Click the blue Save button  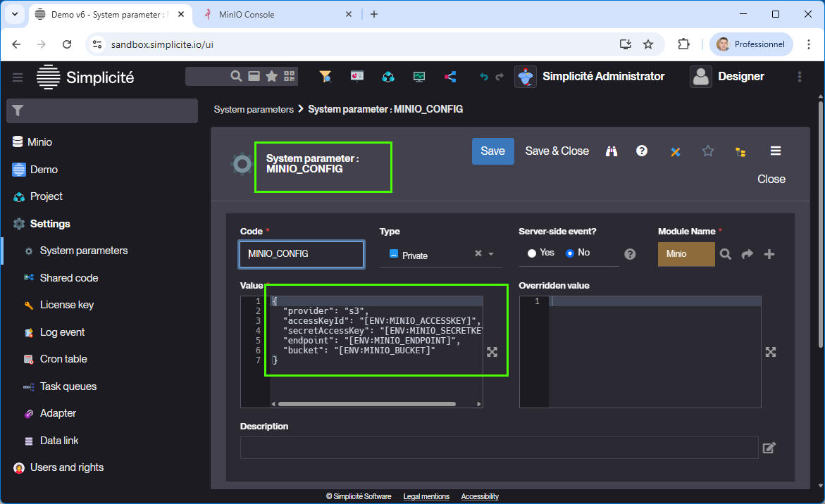[x=492, y=151]
